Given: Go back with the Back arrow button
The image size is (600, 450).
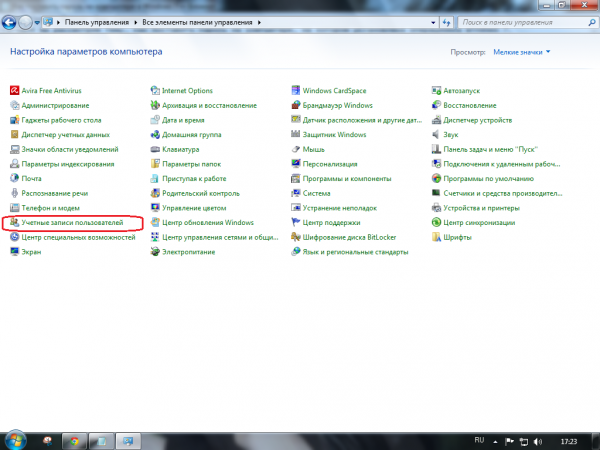Looking at the screenshot, I should tap(9, 23).
